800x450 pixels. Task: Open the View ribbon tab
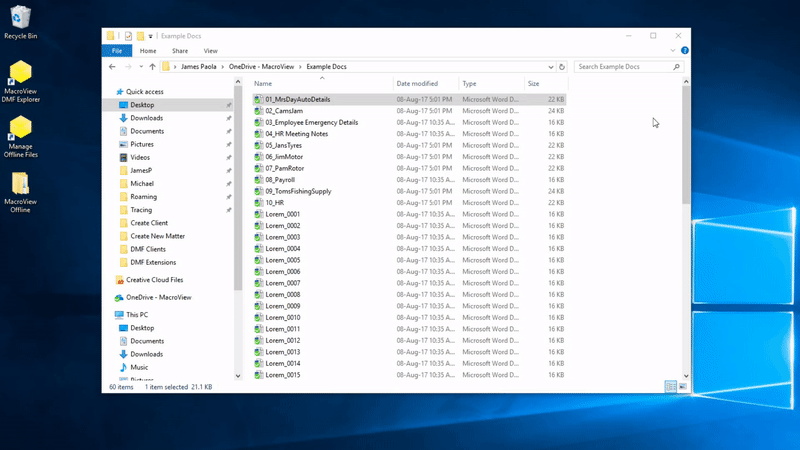coord(210,51)
